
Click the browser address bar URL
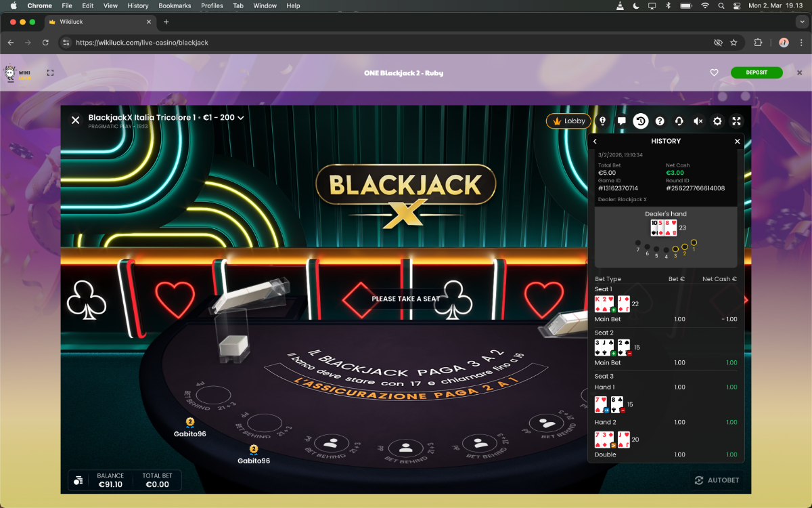coord(142,42)
